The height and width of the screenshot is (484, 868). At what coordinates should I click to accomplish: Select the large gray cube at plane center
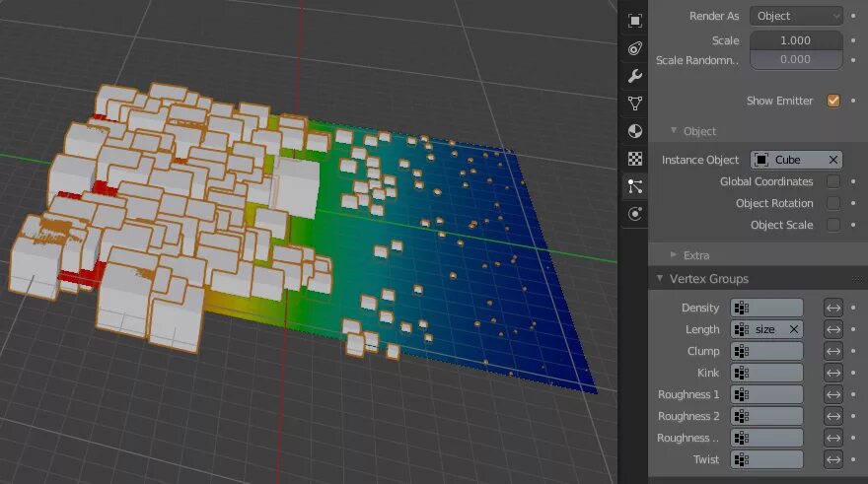pos(297,188)
